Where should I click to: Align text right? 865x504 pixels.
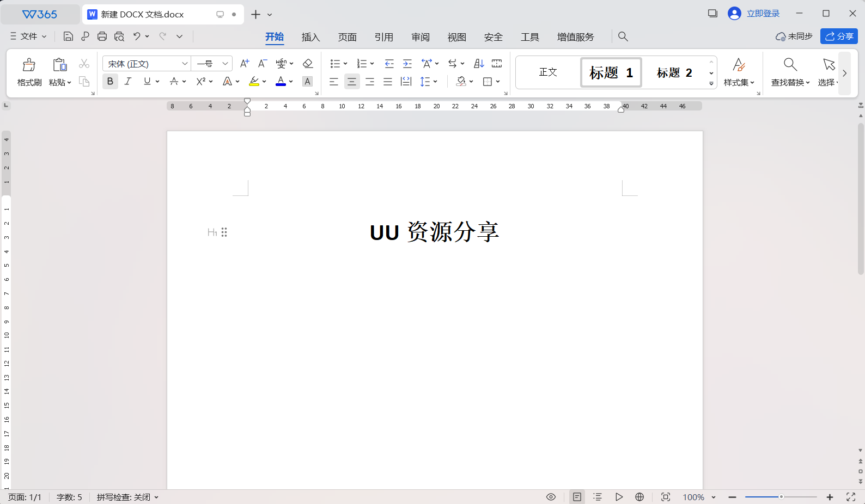(370, 82)
